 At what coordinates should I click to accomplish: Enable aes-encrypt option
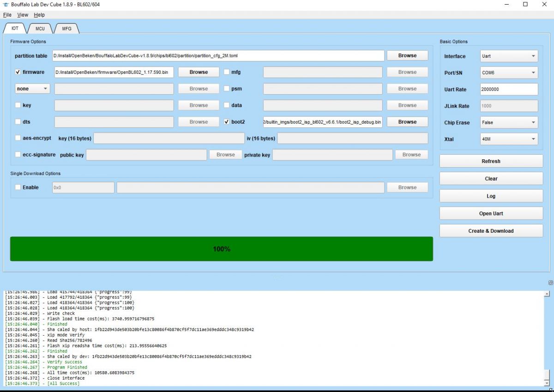(x=18, y=138)
